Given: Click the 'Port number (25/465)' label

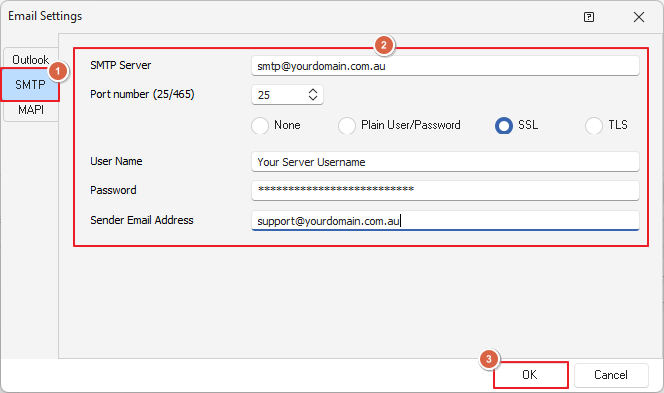Looking at the screenshot, I should pos(142,94).
